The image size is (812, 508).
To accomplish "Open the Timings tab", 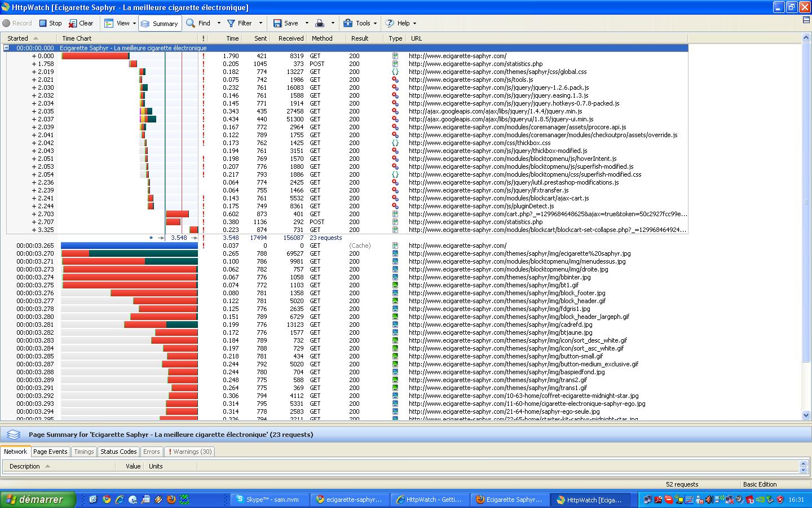I will pos(84,452).
